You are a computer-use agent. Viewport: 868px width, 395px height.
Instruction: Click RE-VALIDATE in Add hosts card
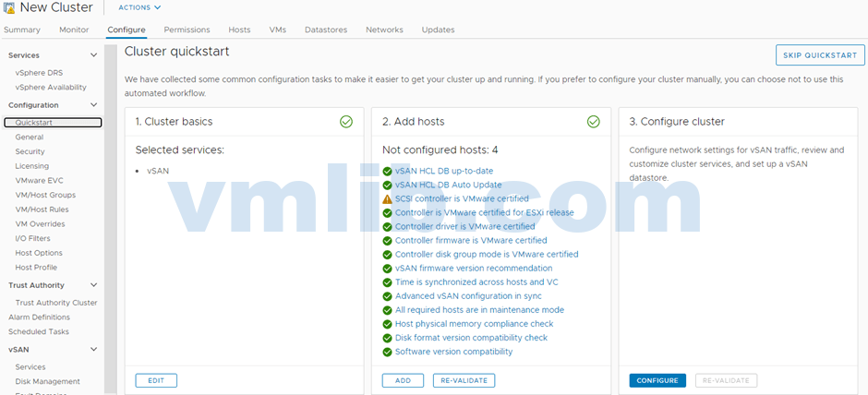(x=464, y=380)
